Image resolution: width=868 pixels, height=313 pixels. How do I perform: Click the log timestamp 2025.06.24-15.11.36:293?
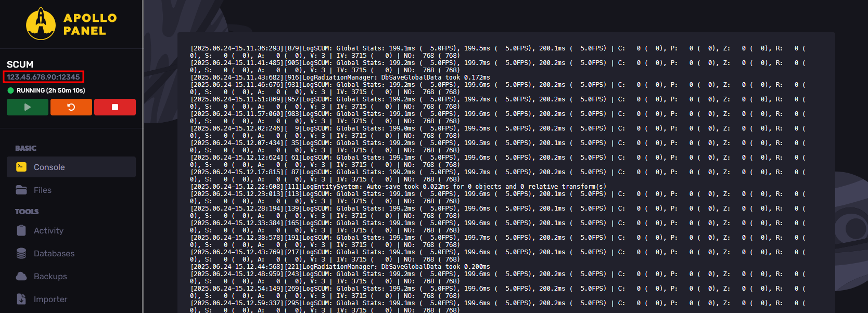pos(237,48)
